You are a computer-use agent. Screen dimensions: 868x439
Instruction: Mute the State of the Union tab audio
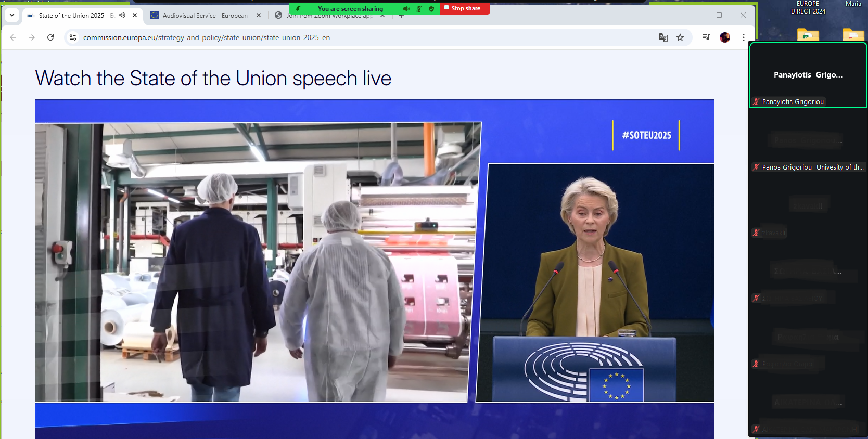[122, 16]
